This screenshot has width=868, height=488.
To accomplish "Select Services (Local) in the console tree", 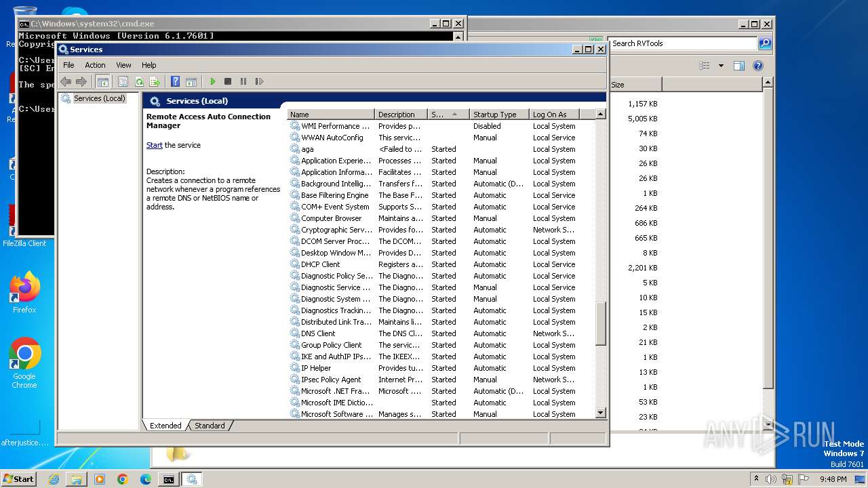I will click(99, 98).
